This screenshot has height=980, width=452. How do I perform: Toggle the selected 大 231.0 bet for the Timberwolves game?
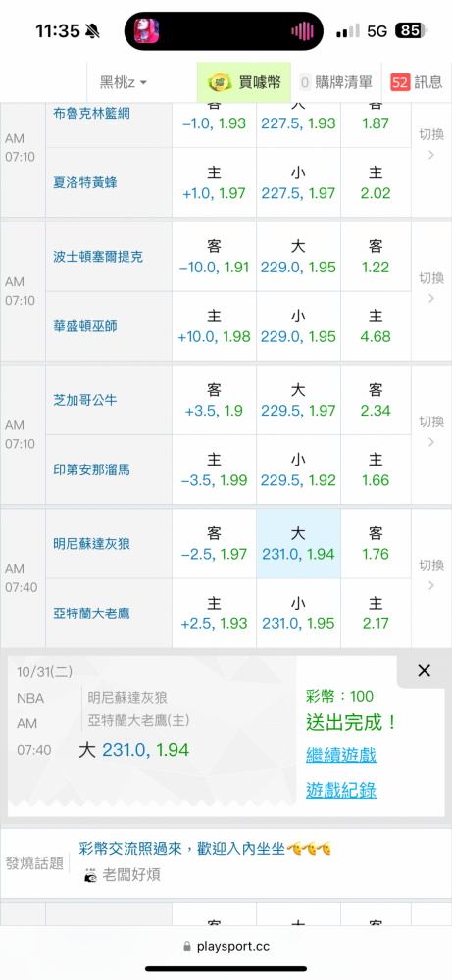[x=298, y=544]
